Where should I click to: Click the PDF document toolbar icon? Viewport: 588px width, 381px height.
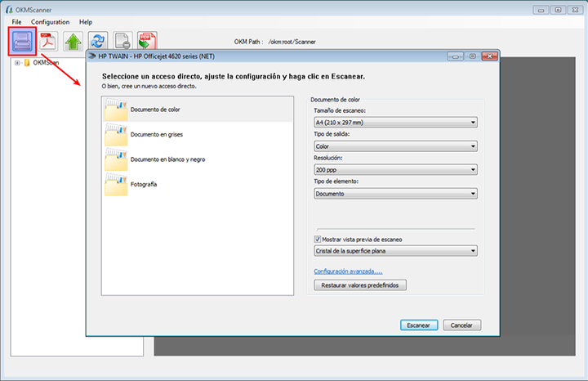[47, 42]
